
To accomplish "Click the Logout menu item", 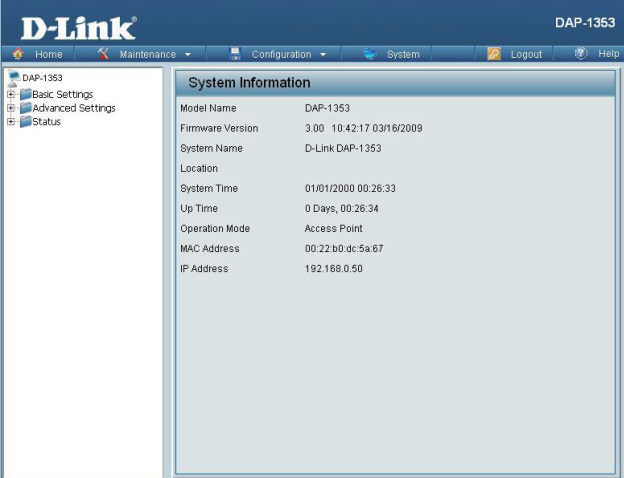I will (x=526, y=54).
